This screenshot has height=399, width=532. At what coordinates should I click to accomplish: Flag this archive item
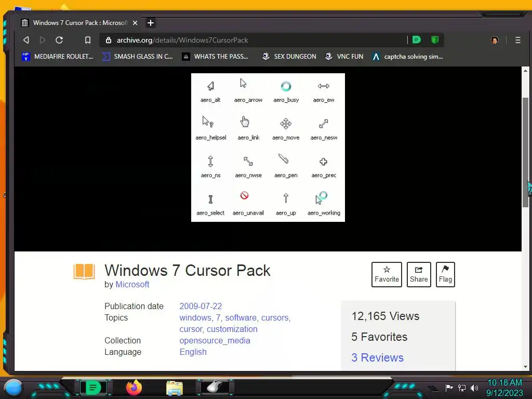[445, 274]
